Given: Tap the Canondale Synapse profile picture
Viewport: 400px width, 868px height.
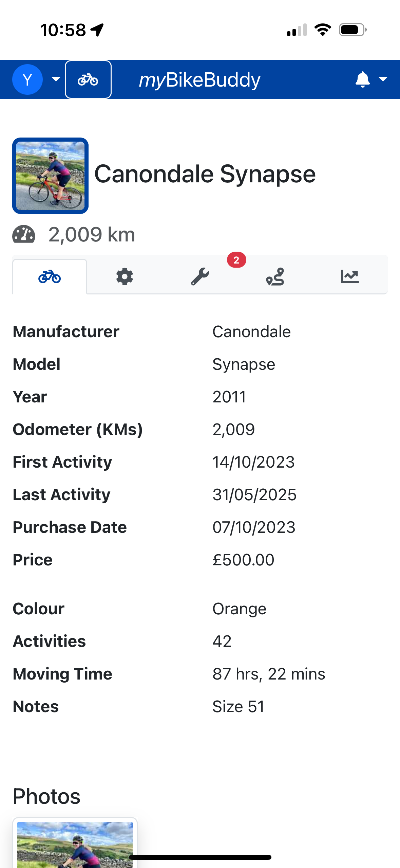Looking at the screenshot, I should [x=51, y=176].
